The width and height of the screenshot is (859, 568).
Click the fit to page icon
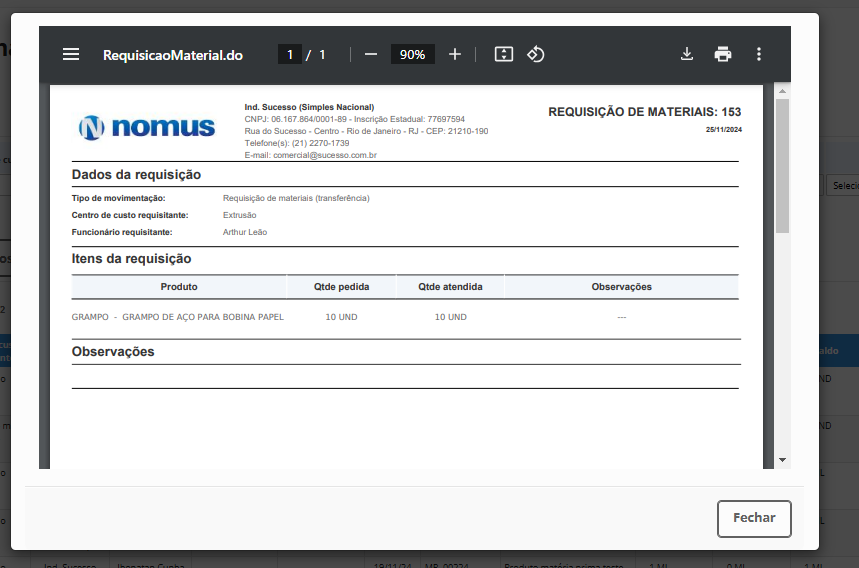[503, 54]
